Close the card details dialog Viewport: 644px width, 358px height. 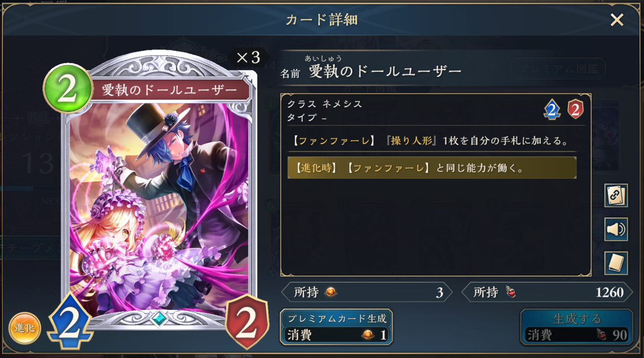pos(617,20)
